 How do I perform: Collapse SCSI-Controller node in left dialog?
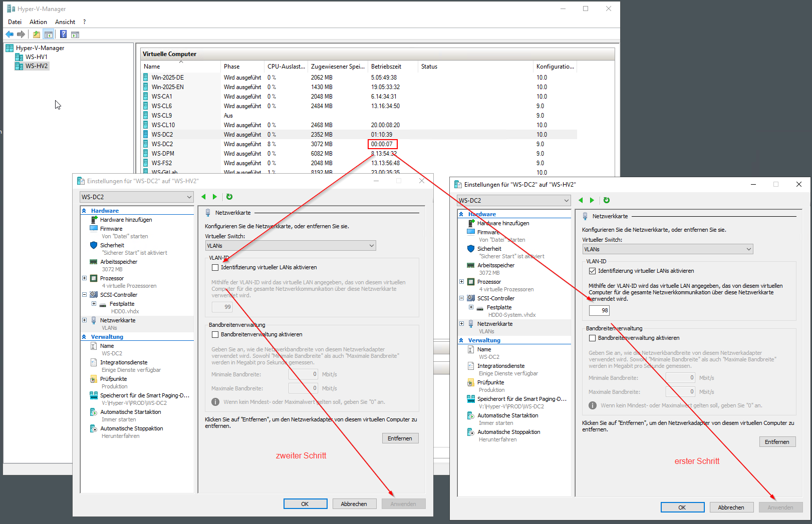click(85, 295)
